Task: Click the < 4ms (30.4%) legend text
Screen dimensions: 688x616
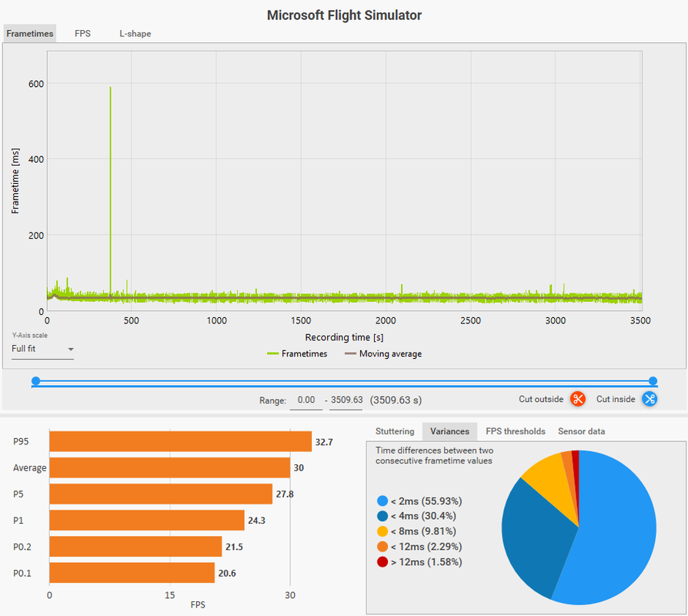Action: pyautogui.click(x=423, y=516)
